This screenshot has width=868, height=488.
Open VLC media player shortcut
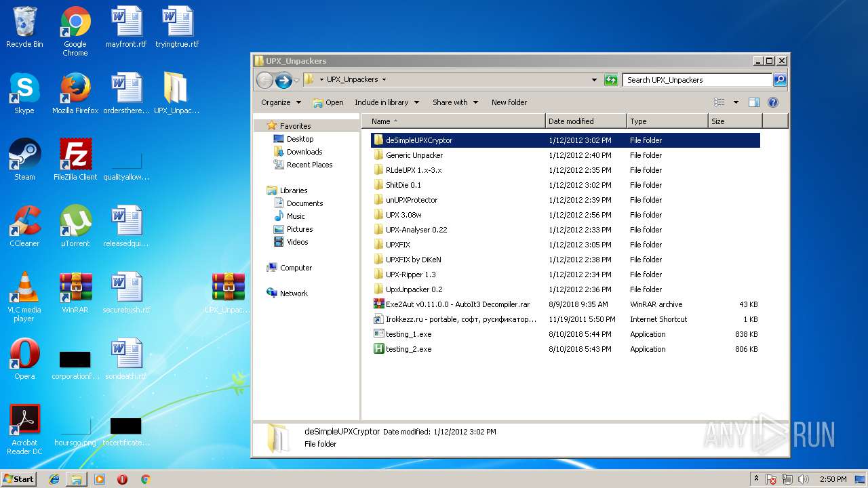(24, 297)
